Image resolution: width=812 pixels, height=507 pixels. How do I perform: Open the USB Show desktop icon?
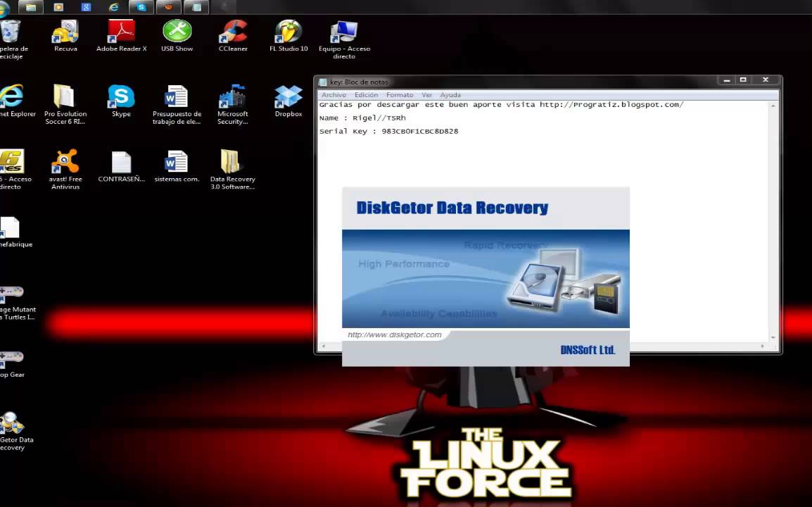(x=177, y=36)
